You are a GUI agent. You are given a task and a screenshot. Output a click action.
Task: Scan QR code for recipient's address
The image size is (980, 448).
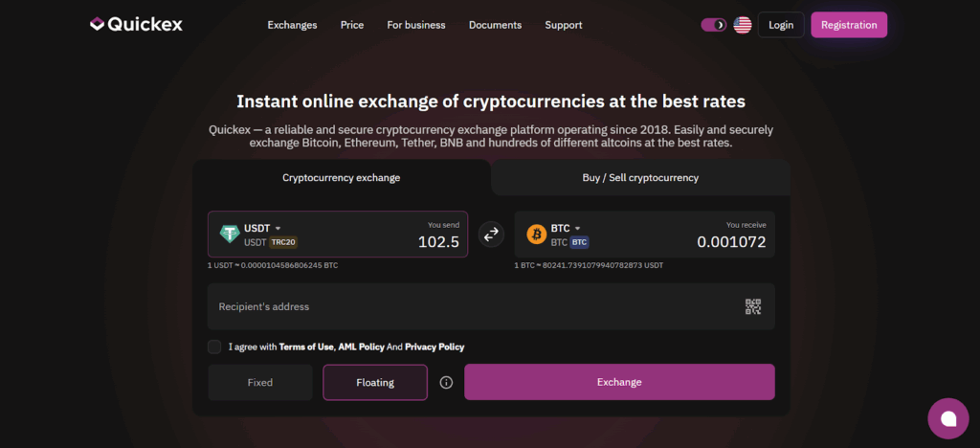pos(753,306)
